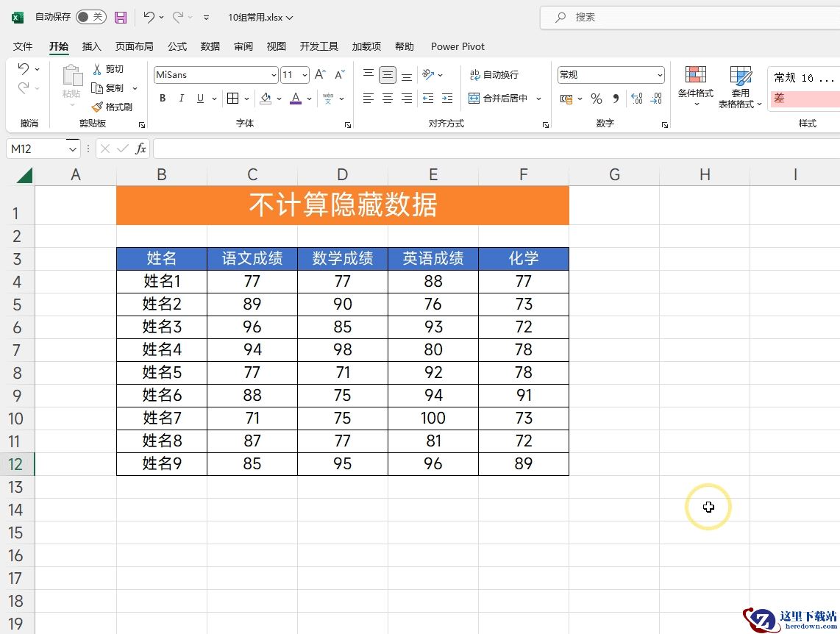Viewport: 840px width, 634px height.
Task: Open the fill color dropdown arrow
Action: [x=279, y=99]
